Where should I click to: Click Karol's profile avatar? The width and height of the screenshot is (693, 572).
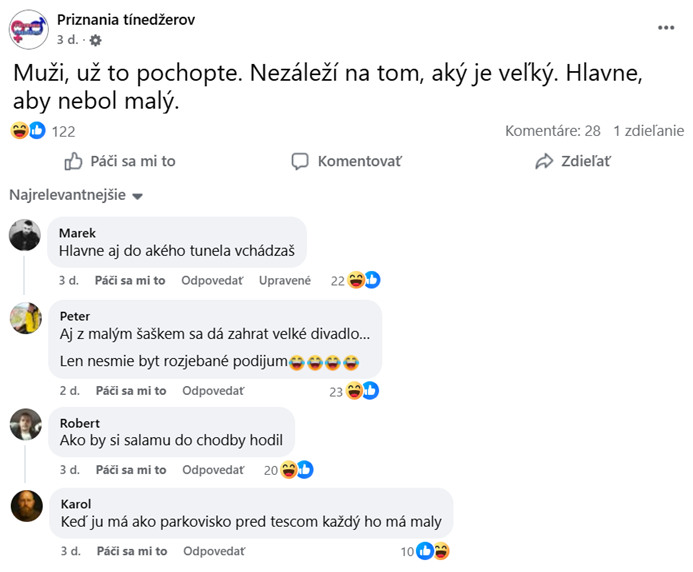pyautogui.click(x=25, y=506)
